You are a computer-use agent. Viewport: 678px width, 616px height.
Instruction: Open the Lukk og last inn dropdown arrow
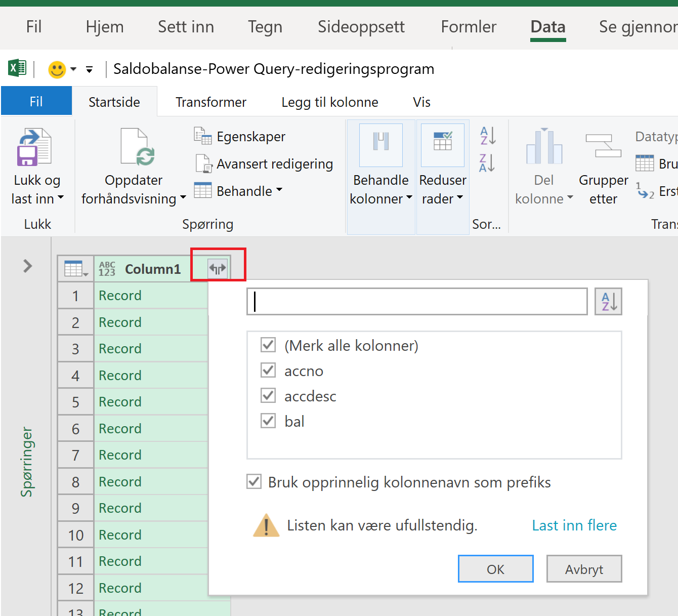(61, 198)
